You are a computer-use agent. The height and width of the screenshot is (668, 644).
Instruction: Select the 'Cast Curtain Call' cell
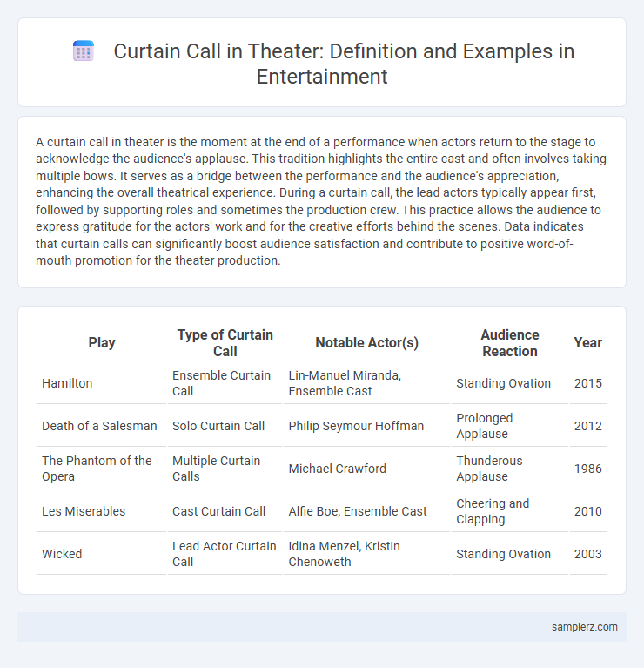pyautogui.click(x=225, y=511)
